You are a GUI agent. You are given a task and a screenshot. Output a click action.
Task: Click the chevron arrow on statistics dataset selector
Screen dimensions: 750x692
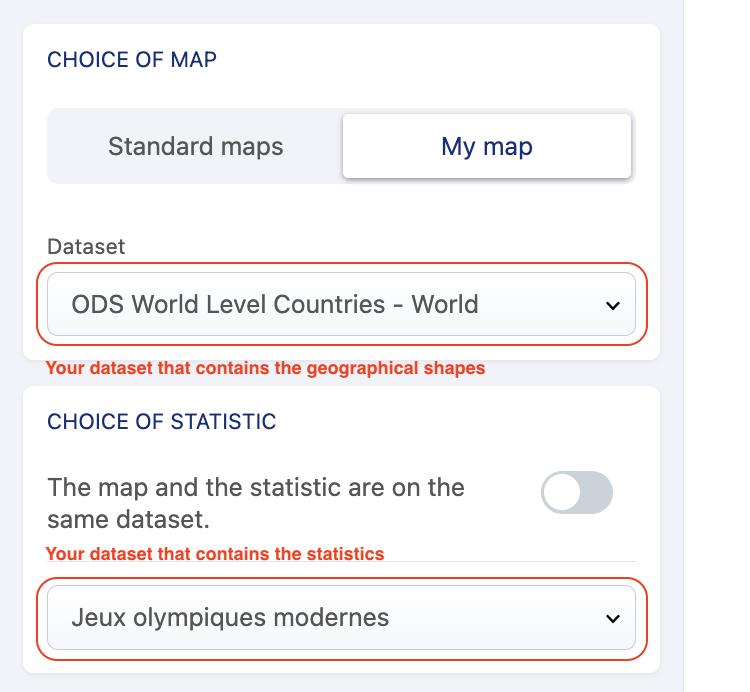(613, 618)
